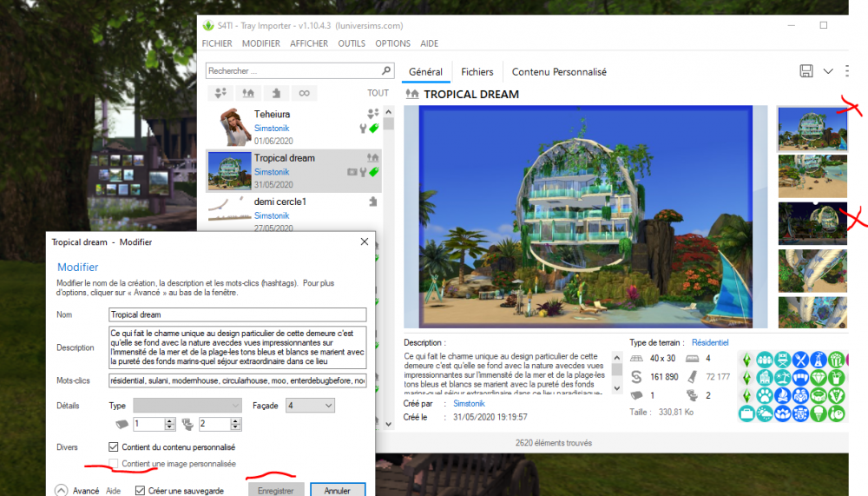Click the description panel scroll down arrow

click(x=617, y=388)
